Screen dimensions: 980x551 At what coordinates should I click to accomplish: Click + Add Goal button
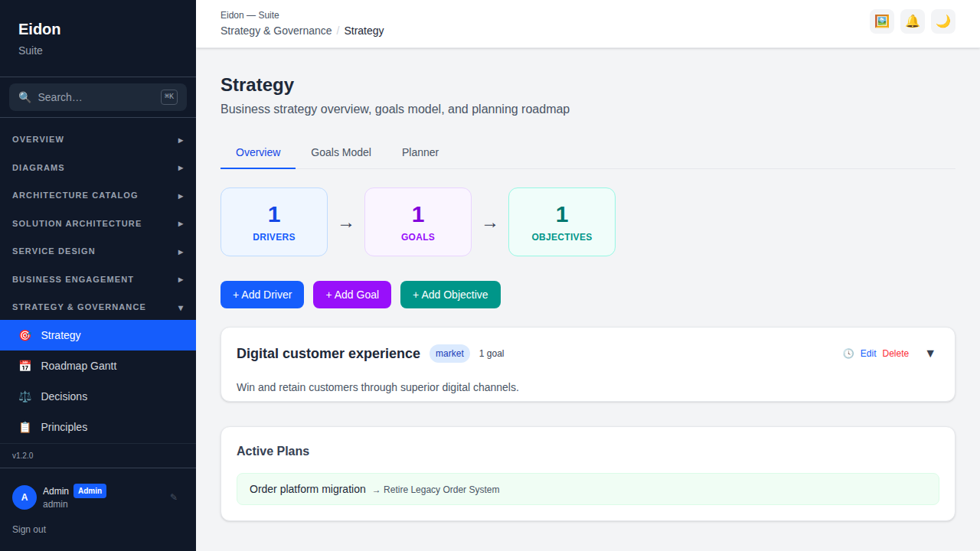pyautogui.click(x=352, y=295)
